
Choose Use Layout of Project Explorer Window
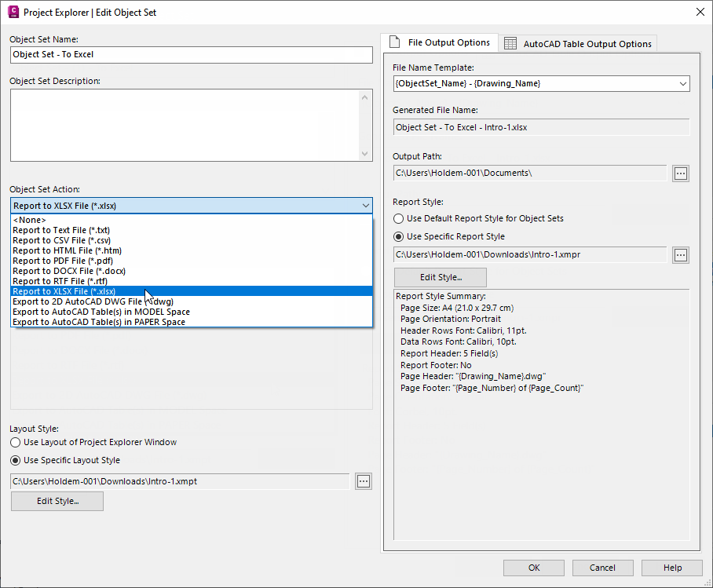(16, 443)
